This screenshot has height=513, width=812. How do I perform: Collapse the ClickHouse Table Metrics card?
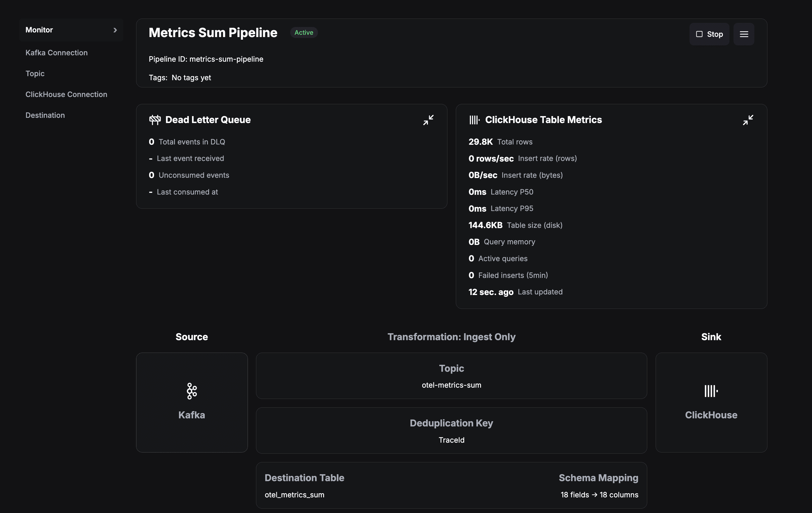click(748, 120)
